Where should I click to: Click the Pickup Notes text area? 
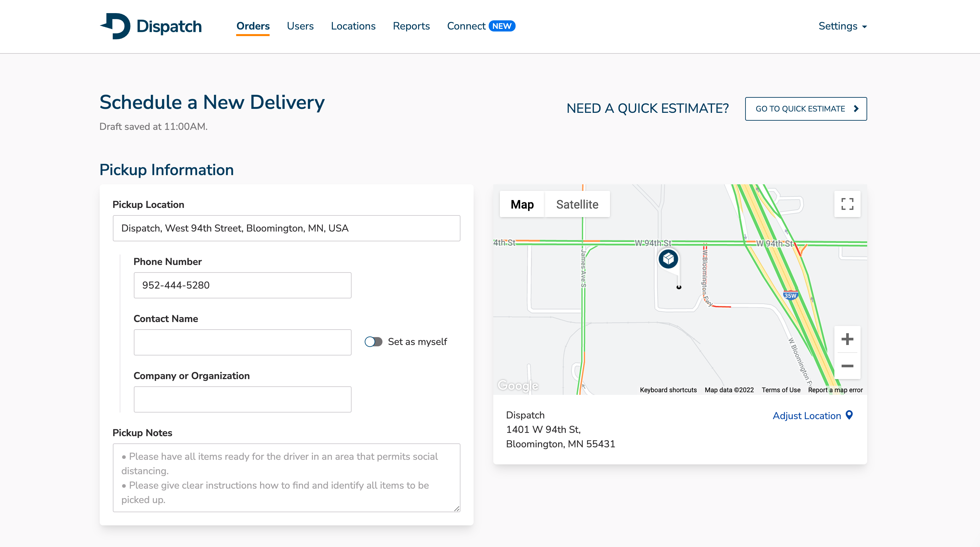pos(286,477)
